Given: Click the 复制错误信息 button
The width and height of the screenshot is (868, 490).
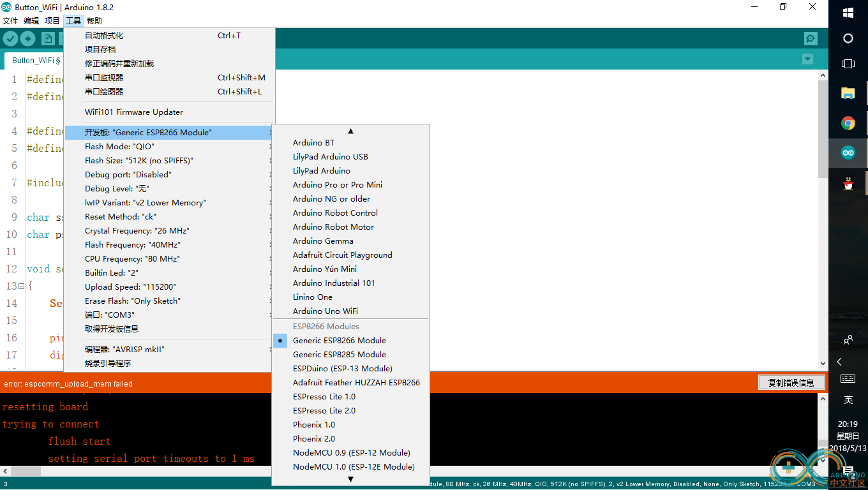Looking at the screenshot, I should (x=791, y=383).
